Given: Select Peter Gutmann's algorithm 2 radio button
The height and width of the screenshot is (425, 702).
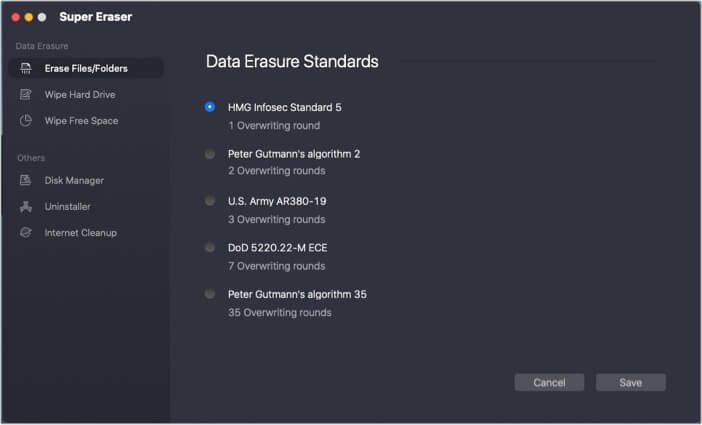Looking at the screenshot, I should [x=210, y=154].
